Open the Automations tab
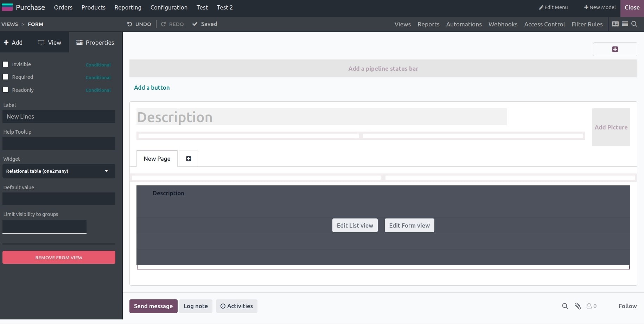The width and height of the screenshot is (644, 324). (x=464, y=24)
